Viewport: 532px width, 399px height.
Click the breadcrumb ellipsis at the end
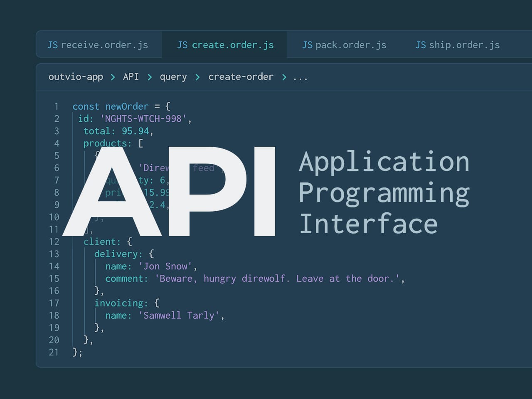coord(300,78)
